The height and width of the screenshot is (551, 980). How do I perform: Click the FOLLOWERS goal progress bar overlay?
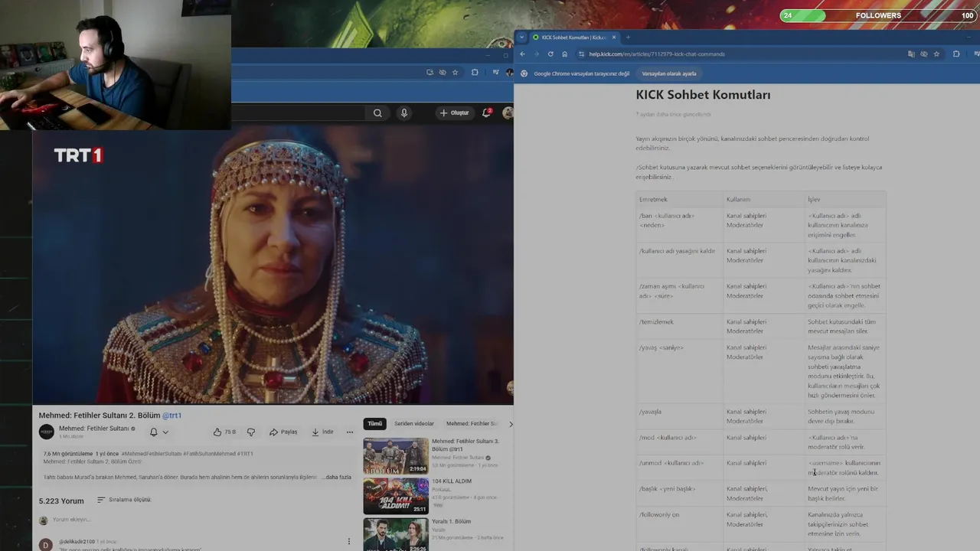(878, 15)
